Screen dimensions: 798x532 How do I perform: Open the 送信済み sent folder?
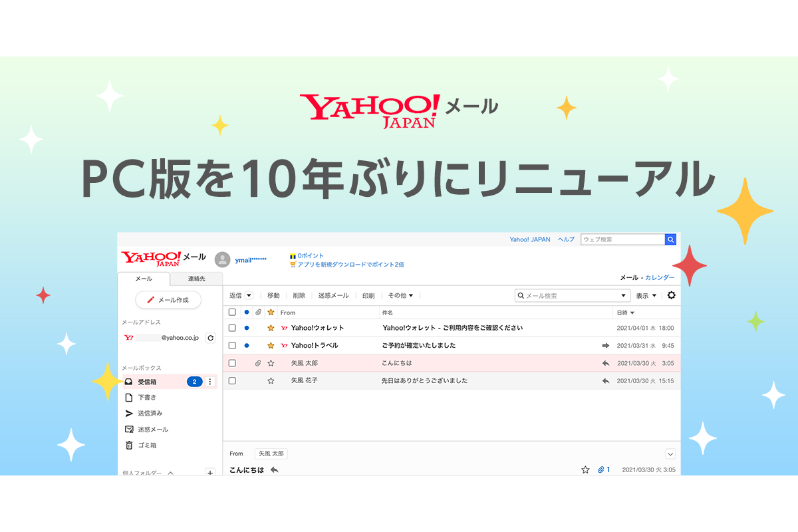click(150, 414)
